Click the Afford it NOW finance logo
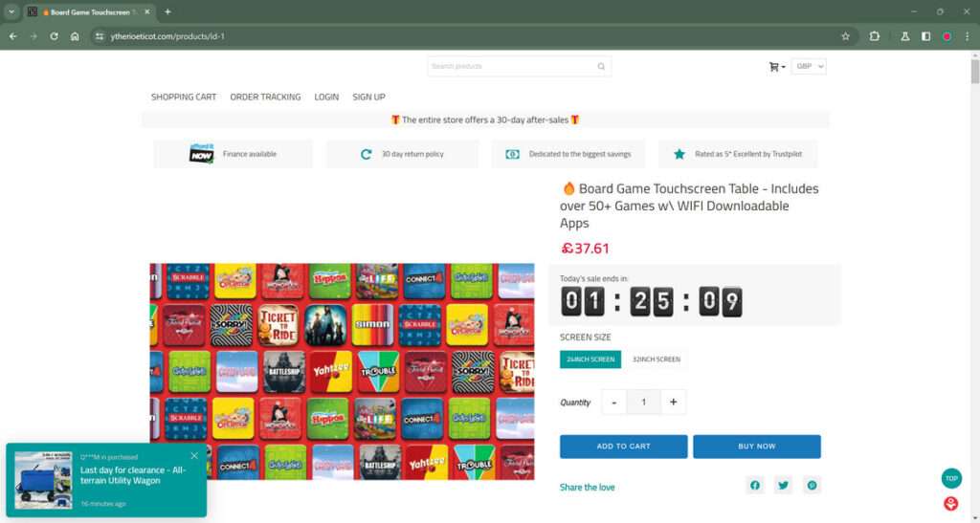Screen dimensions: 980x523 point(201,154)
